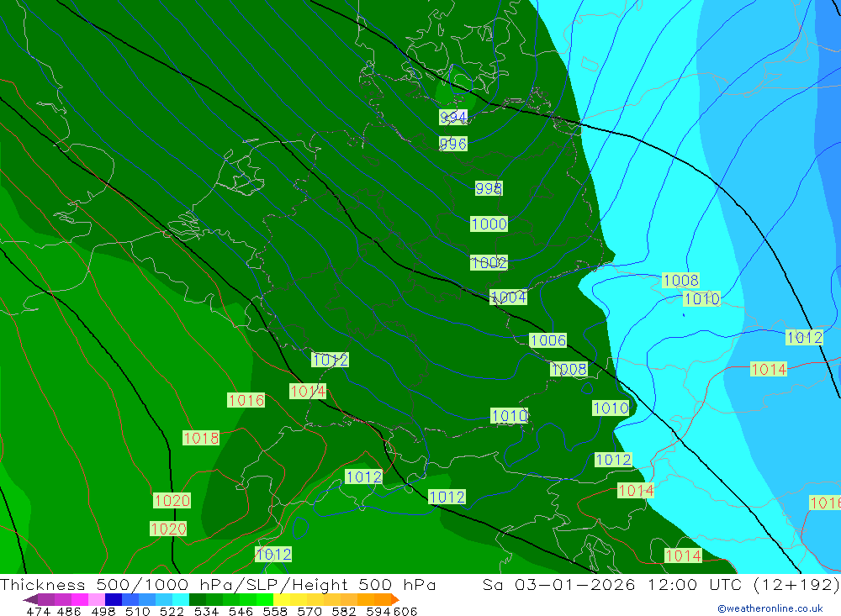Click the red 1014 label on the light blue area
Viewport: 841px width, 616px height.
point(769,369)
